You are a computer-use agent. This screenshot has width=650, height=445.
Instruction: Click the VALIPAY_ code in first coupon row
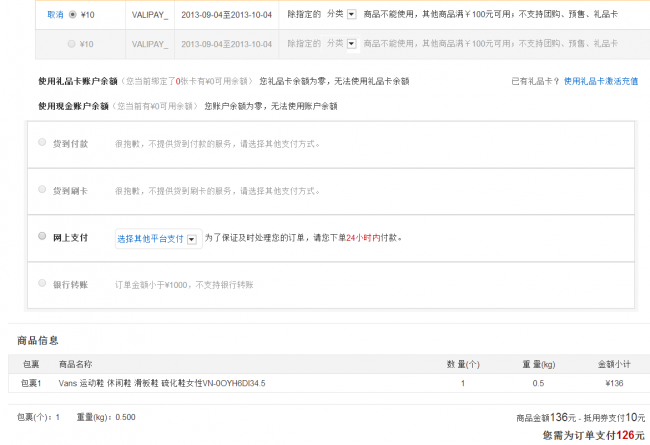pos(150,15)
